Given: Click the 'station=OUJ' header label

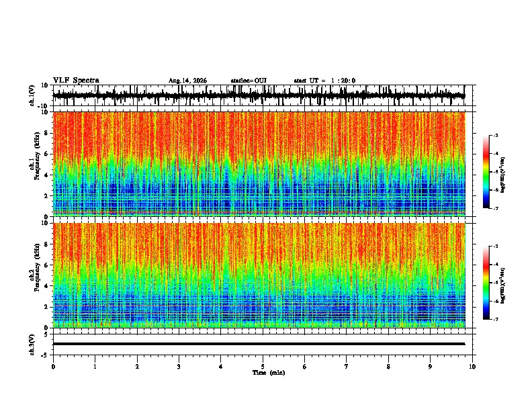Looking at the screenshot, I should 249,81.
